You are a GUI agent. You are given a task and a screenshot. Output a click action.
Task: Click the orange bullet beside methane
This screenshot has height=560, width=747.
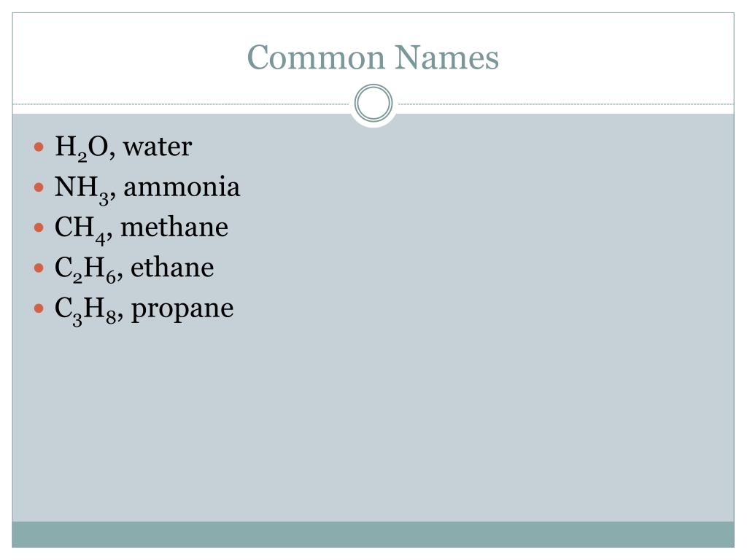(x=39, y=227)
